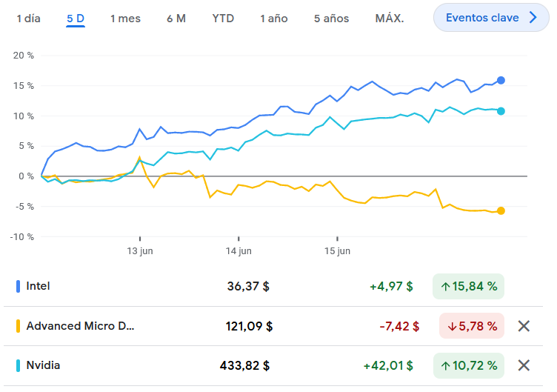557x392 pixels.
Task: Click the Intel 15,84 % change badge
Action: click(468, 286)
